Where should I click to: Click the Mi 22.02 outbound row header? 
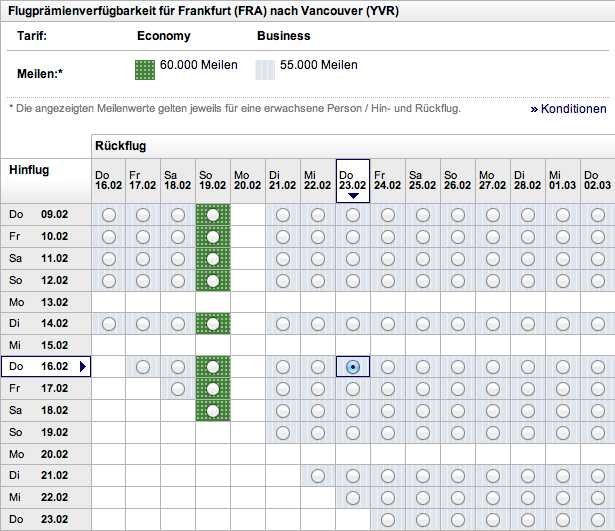[45, 497]
